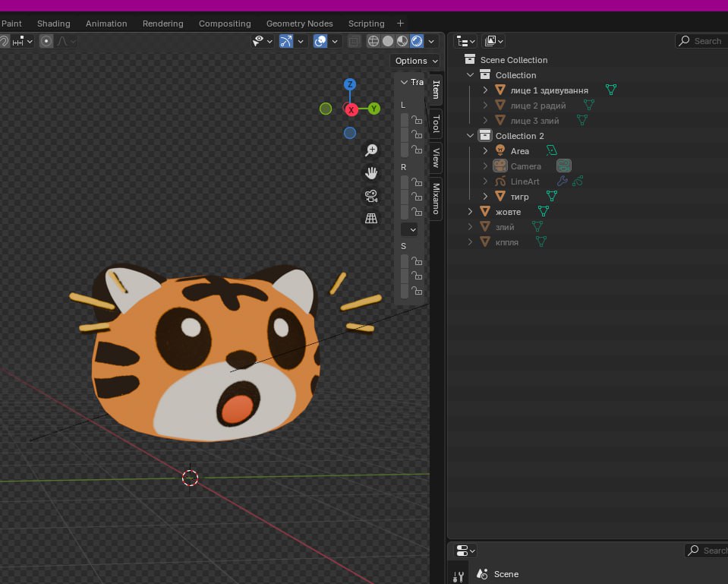728x584 pixels.
Task: Select лице 3 злий in outliner
Action: point(534,121)
